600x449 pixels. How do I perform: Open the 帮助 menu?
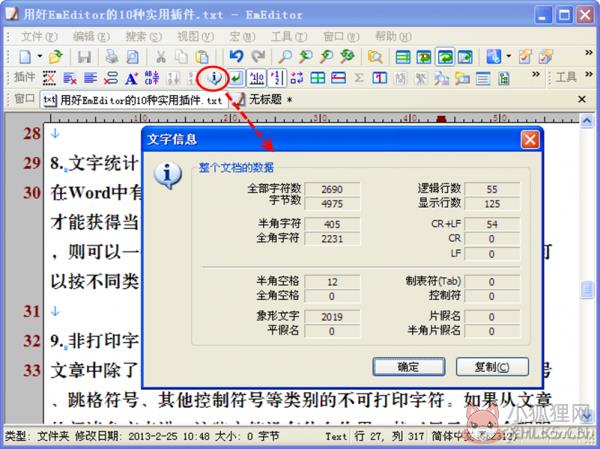pos(393,37)
